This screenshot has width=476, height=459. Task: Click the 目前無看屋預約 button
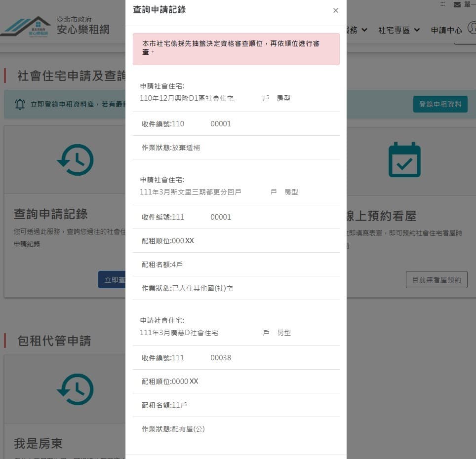[436, 280]
